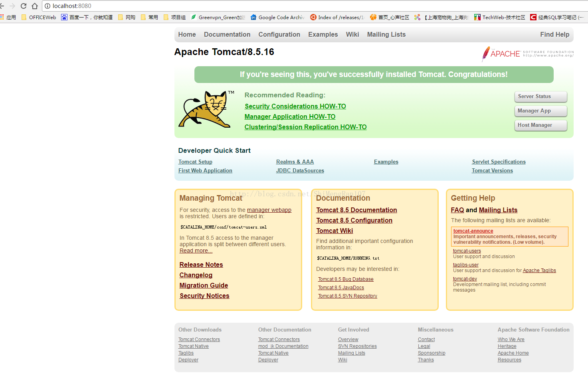588x379 pixels.
Task: Open Security Considerations HOW-TO link
Action: pyautogui.click(x=295, y=106)
